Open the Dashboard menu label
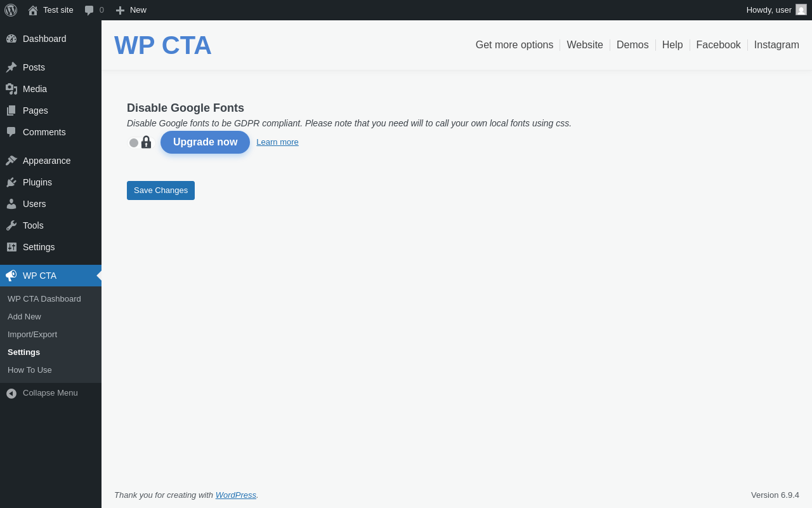The image size is (812, 508). (x=44, y=39)
